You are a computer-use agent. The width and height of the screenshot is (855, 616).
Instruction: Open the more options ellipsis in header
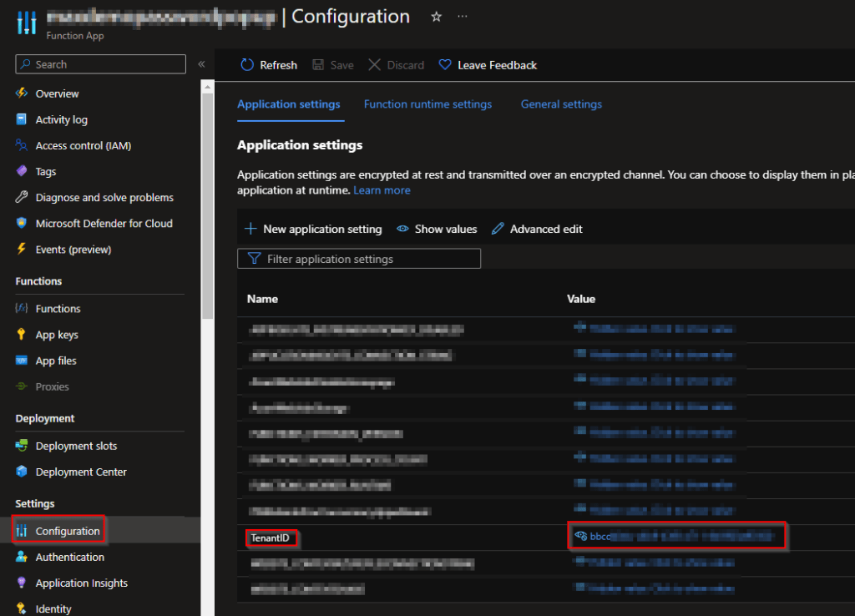(463, 17)
